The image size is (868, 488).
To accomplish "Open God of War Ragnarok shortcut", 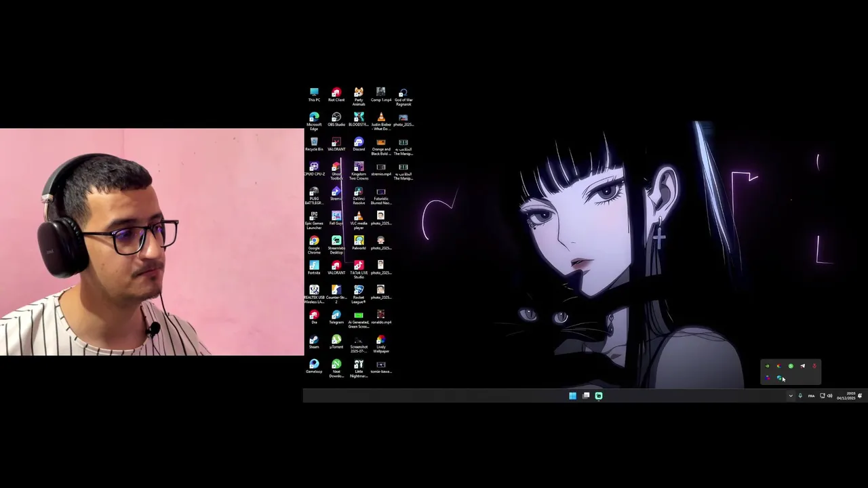I will click(x=403, y=97).
